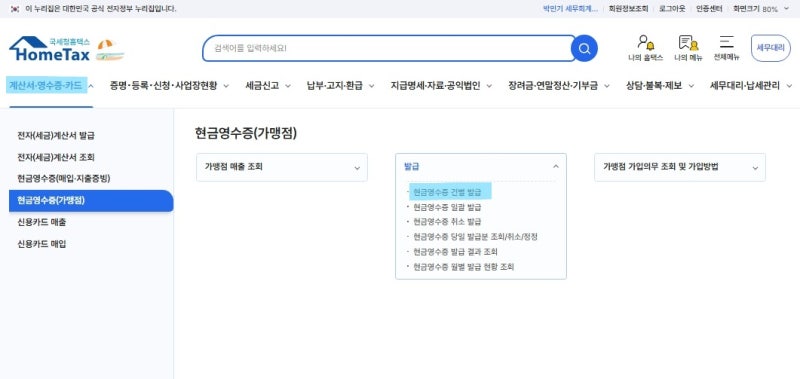Click 현금영수증 월별 발급 현황 조회 link
The image size is (800, 379).
point(463,267)
